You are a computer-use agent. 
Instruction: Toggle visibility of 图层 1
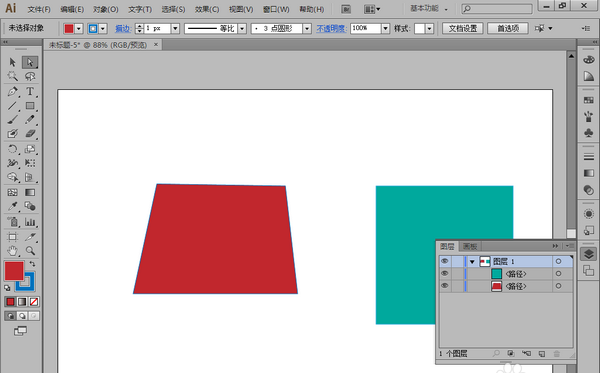[x=444, y=261]
